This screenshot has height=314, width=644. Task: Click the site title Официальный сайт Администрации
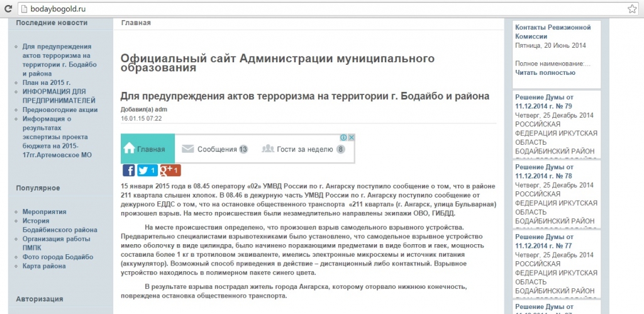tap(277, 64)
